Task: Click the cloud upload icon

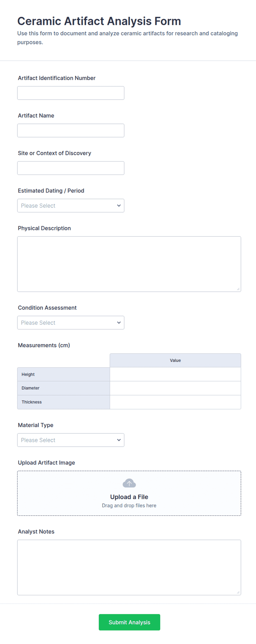Action: click(x=129, y=483)
